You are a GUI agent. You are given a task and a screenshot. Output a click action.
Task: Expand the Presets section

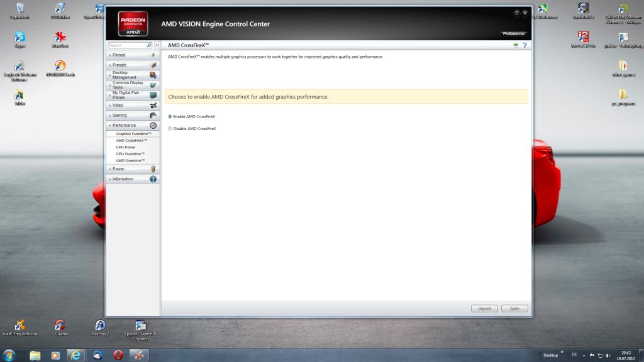tap(133, 65)
